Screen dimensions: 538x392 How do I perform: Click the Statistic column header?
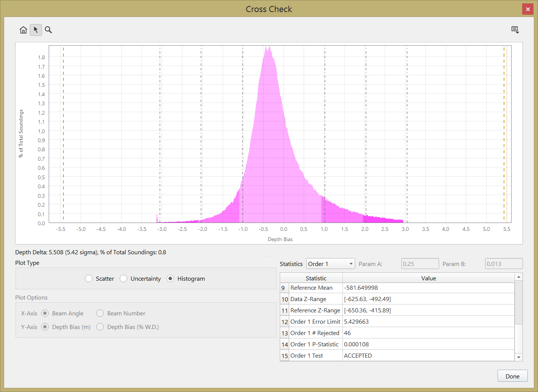[316, 278]
